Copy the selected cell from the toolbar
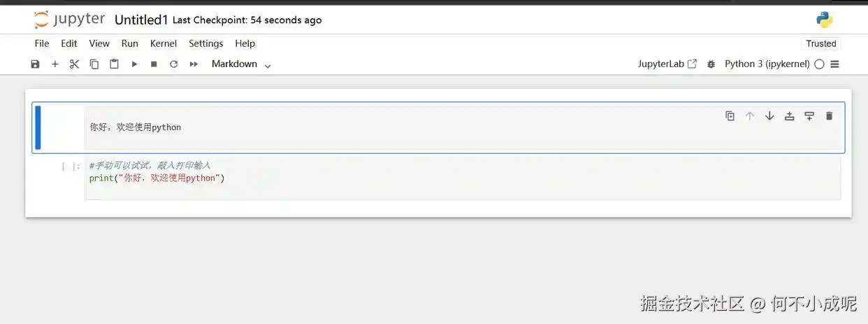Viewport: 868px width, 324px height. click(x=94, y=64)
